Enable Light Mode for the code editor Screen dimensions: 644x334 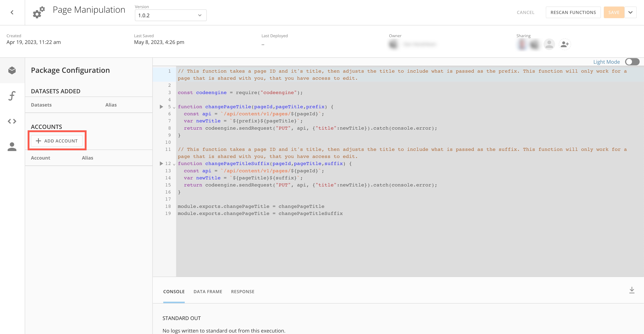point(632,62)
